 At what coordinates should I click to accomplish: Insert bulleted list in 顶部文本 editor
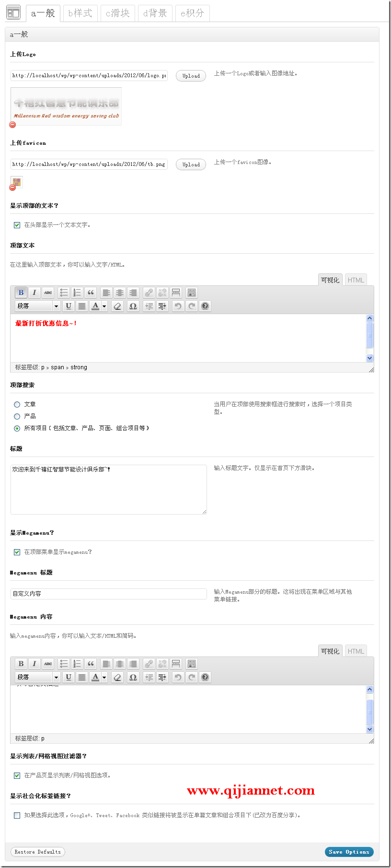[x=64, y=293]
